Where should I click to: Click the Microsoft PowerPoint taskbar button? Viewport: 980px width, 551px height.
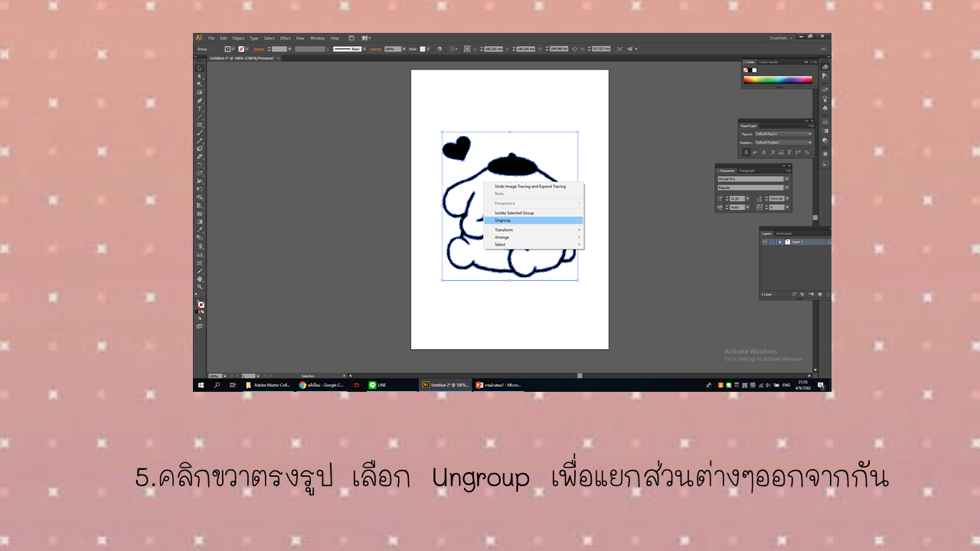coord(498,385)
